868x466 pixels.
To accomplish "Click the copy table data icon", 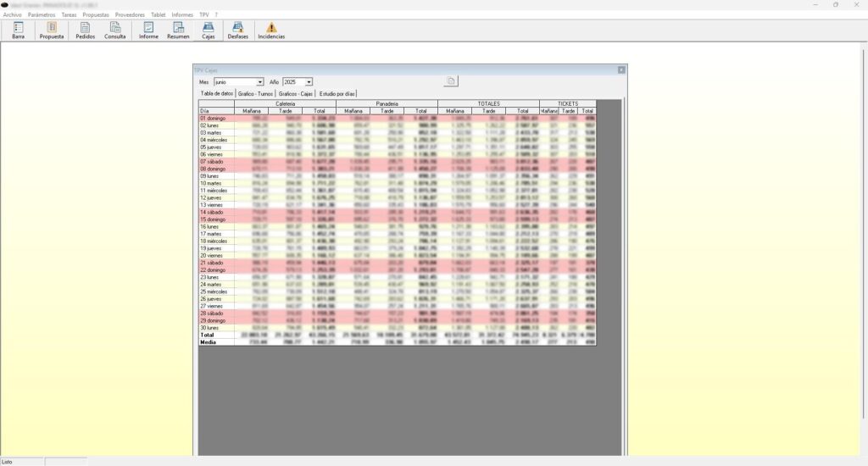I will pyautogui.click(x=452, y=81).
